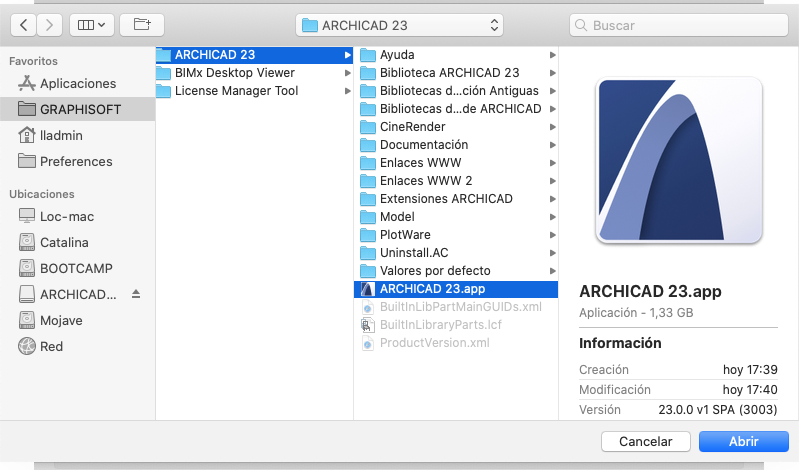Viewport: 800px width, 470px height.
Task: Open the Extensiones ARCHICAD folder
Action: click(x=456, y=199)
